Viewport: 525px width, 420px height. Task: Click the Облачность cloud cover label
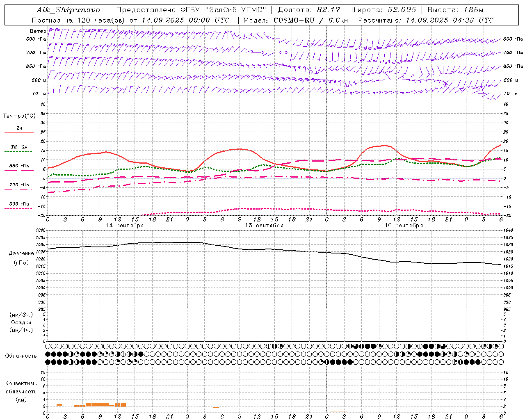tap(21, 356)
